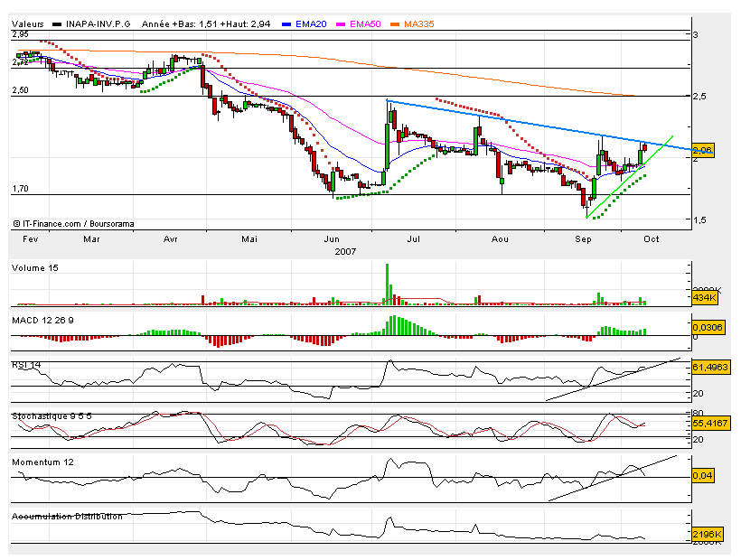This screenshot has width=741, height=560.
Task: Click the Momentum value tag 0,04
Action: coord(703,475)
